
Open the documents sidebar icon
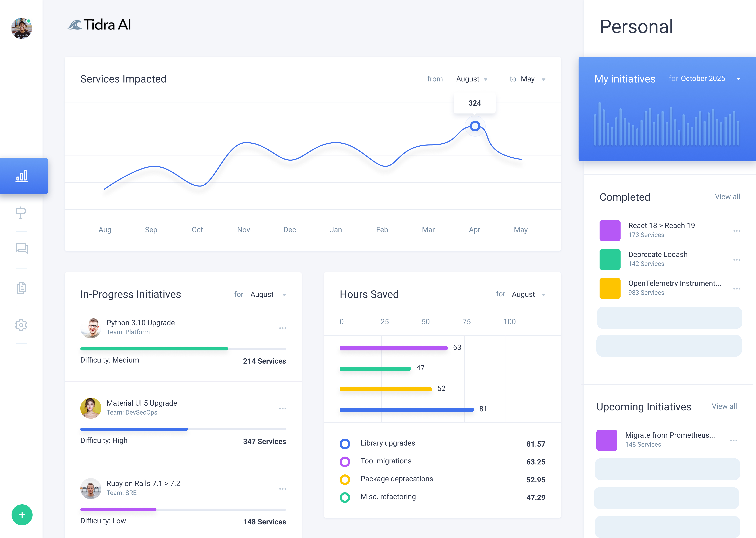(x=21, y=288)
